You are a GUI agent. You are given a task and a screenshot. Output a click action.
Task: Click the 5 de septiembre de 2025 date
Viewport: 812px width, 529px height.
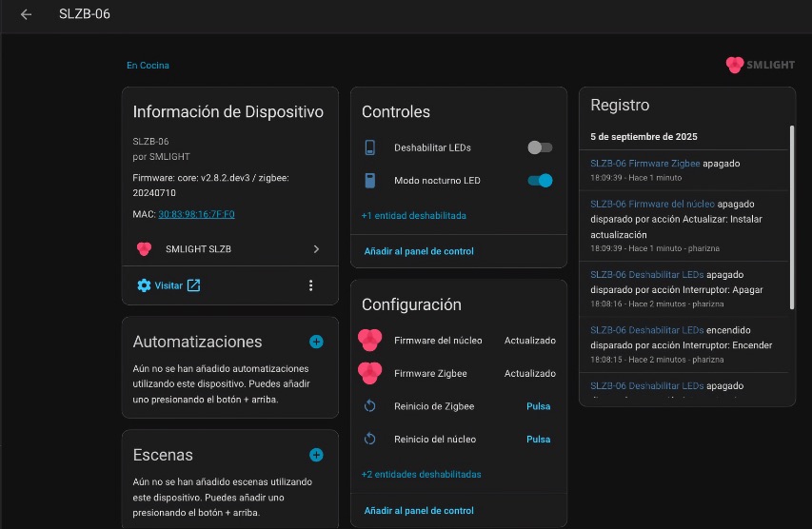[644, 137]
